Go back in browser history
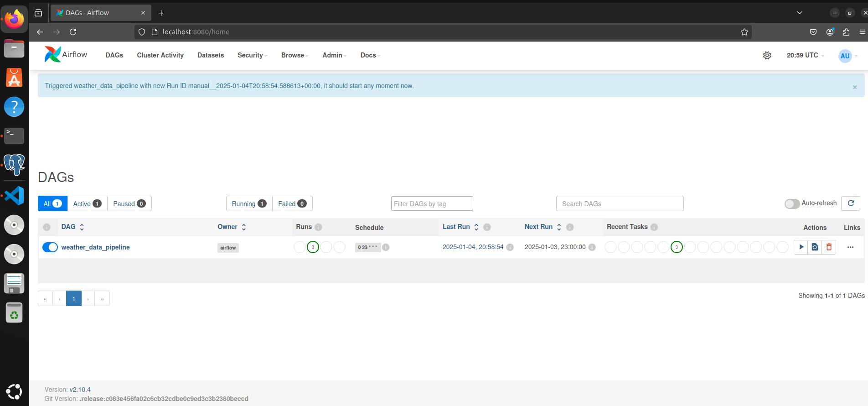868x406 pixels. pyautogui.click(x=40, y=32)
